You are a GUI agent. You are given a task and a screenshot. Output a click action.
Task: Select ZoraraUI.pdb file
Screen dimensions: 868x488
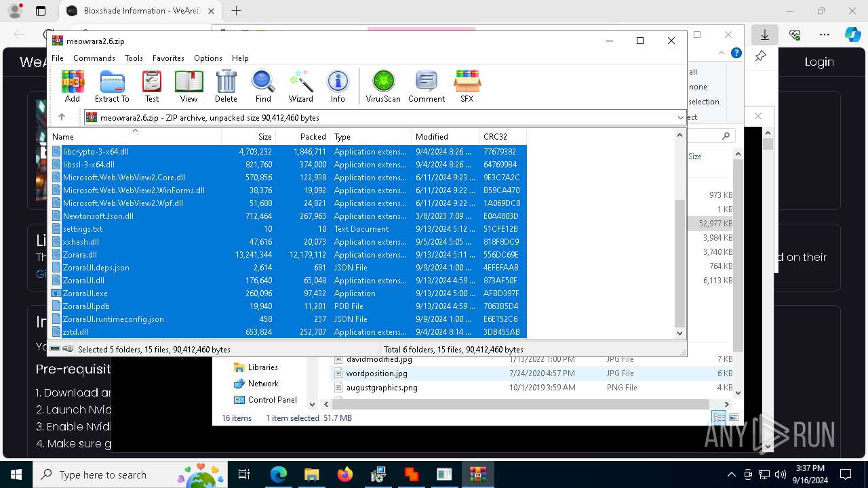point(288,306)
